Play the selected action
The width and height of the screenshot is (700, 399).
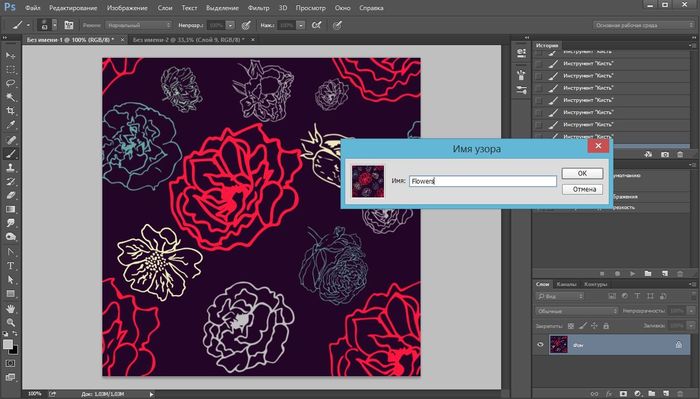pyautogui.click(x=633, y=273)
